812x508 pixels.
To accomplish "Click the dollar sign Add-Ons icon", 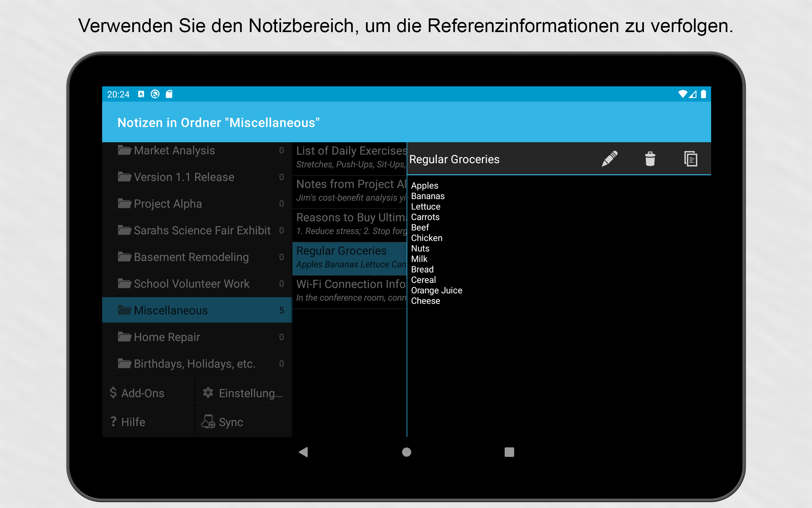I will pyautogui.click(x=113, y=392).
